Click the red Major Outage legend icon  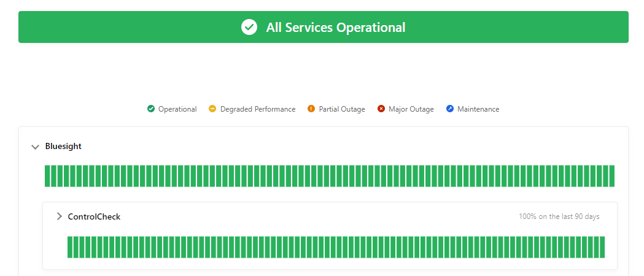click(x=381, y=109)
